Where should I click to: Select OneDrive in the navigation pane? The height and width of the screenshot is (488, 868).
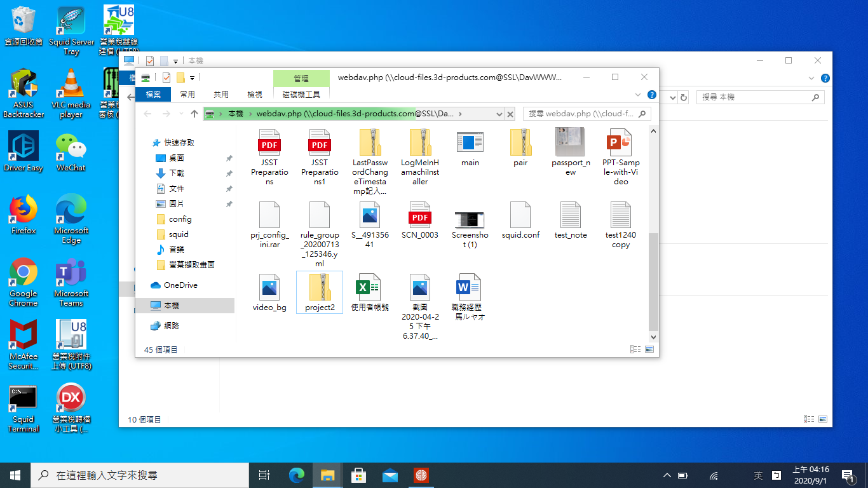click(x=180, y=285)
